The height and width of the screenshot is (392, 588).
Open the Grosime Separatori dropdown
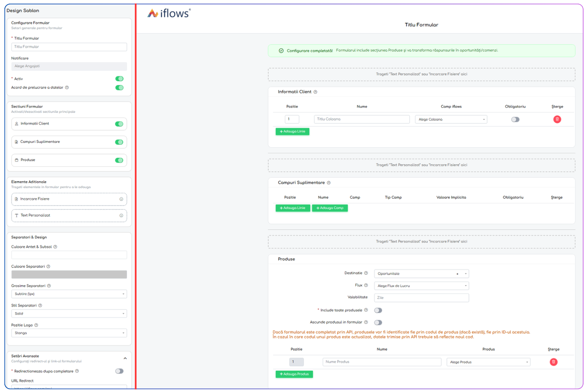pos(69,294)
